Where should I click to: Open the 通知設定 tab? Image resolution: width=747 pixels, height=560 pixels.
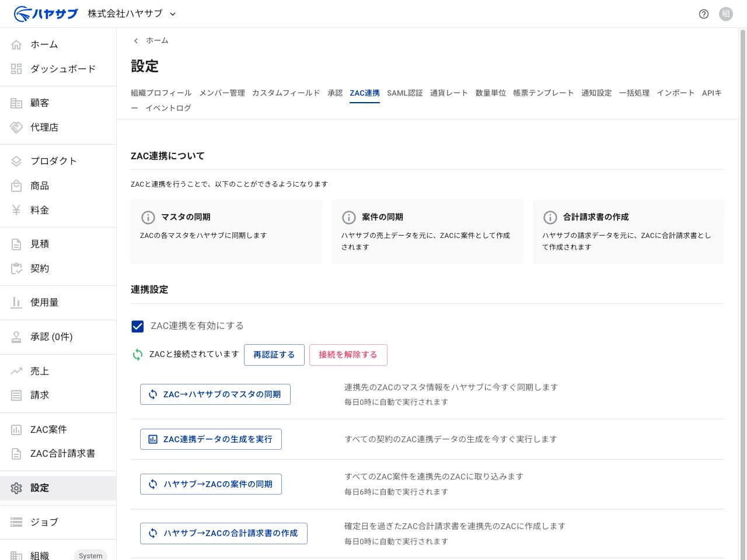pyautogui.click(x=596, y=93)
